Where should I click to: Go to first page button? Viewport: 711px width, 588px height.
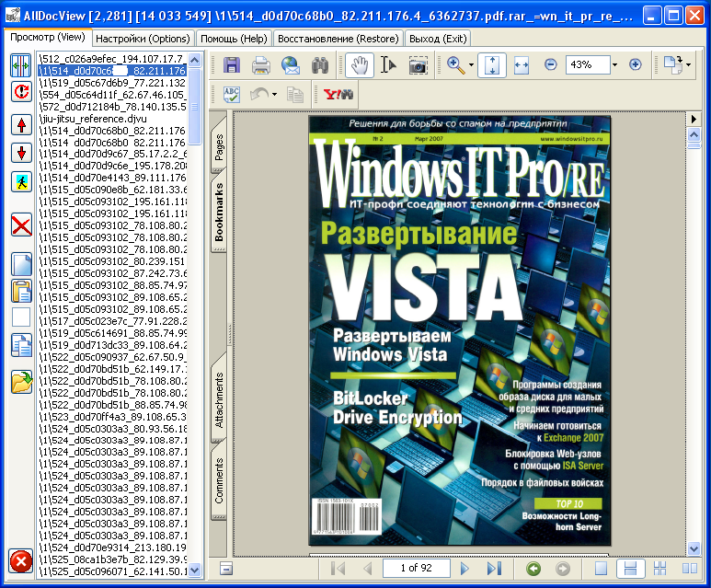click(x=338, y=568)
